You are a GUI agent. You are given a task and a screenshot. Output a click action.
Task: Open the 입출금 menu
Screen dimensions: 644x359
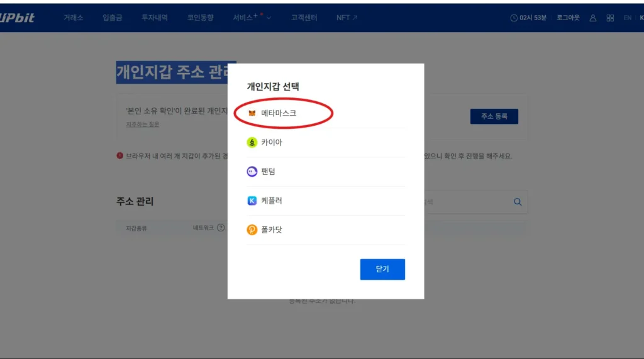112,18
